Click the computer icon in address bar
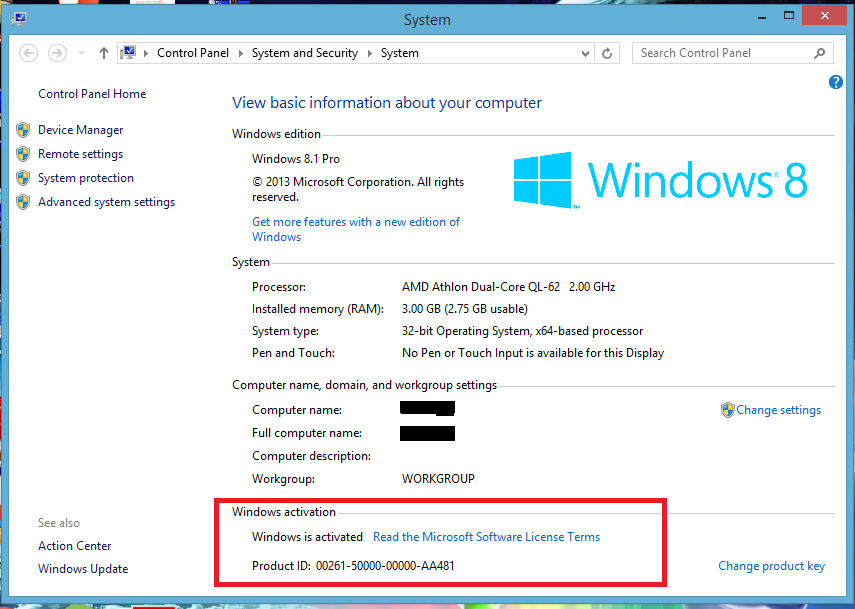855x609 pixels. (128, 53)
